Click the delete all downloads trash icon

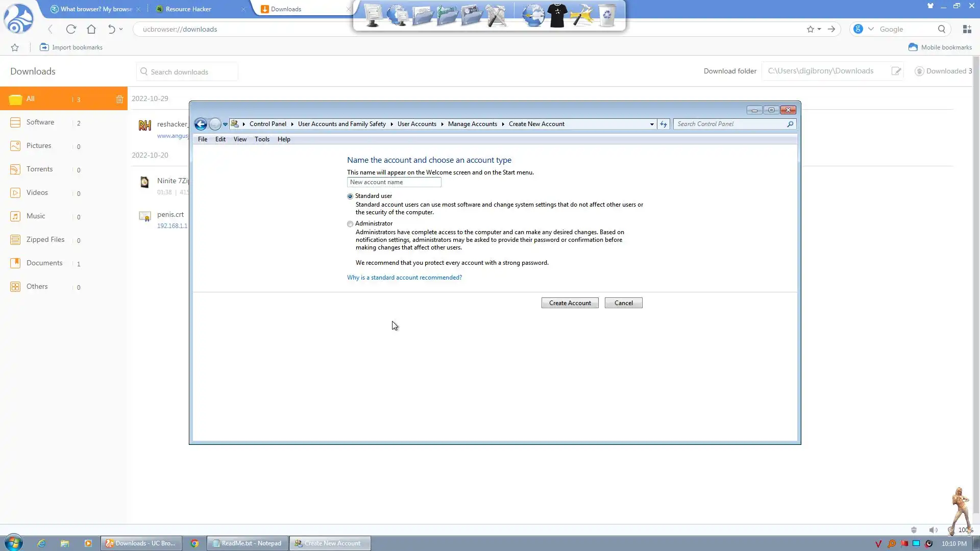point(119,99)
